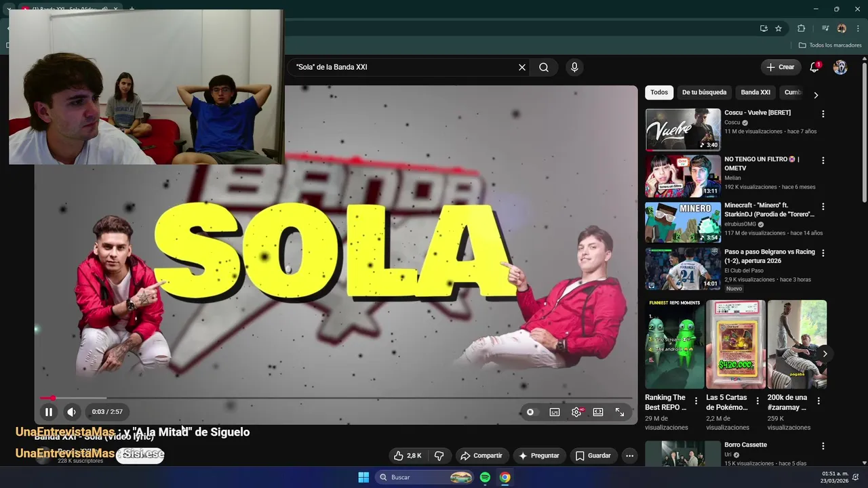Open options for Borro Cassette video
The image size is (868, 488).
[823, 446]
